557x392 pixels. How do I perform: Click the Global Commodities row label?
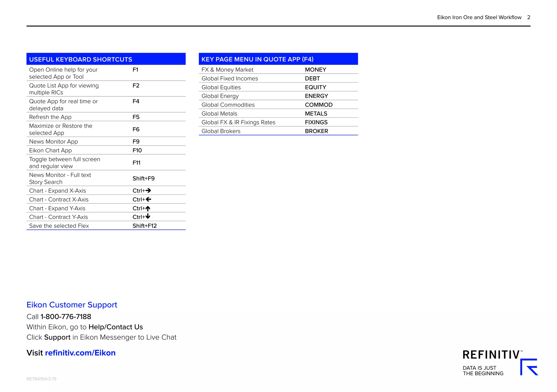pos(228,105)
